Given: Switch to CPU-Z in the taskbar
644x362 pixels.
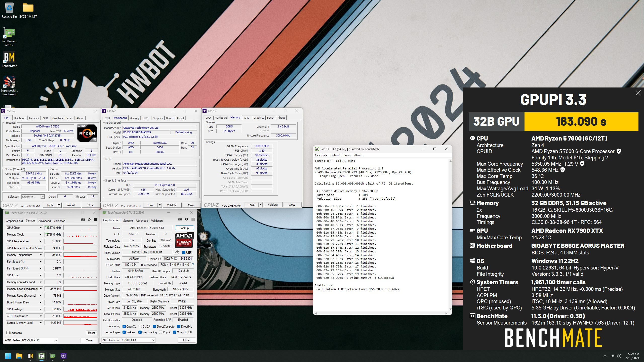Looking at the screenshot, I should click(x=64, y=356).
